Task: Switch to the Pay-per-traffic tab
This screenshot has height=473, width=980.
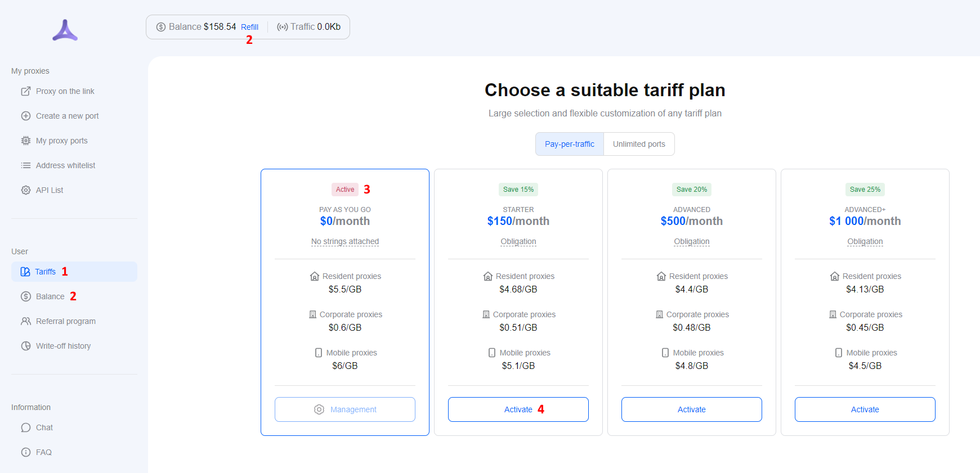Action: pos(569,144)
